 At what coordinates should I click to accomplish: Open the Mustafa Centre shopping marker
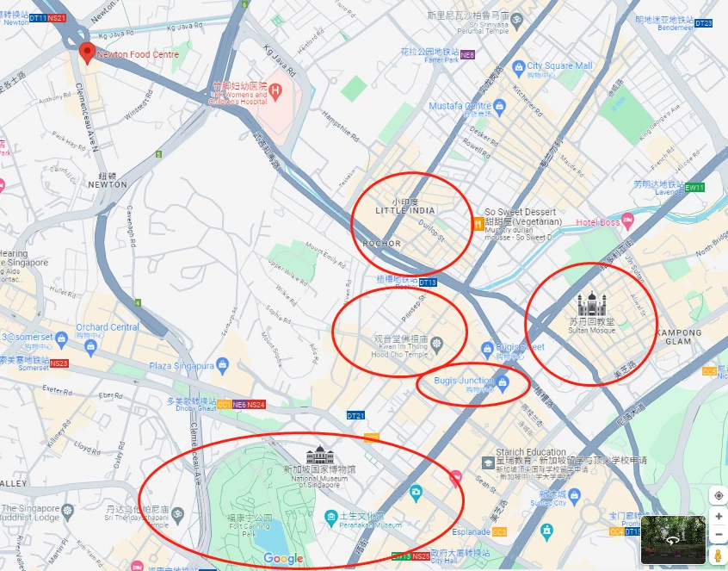click(500, 107)
